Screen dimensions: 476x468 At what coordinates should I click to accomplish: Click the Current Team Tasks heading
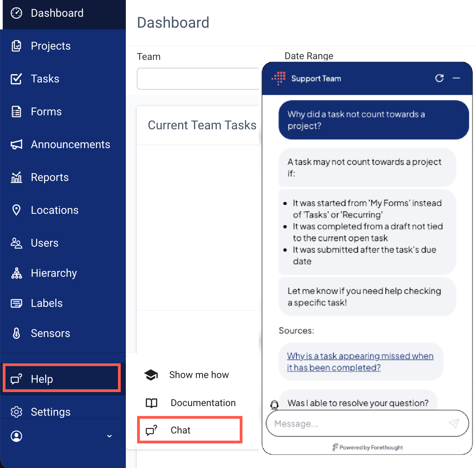[202, 125]
